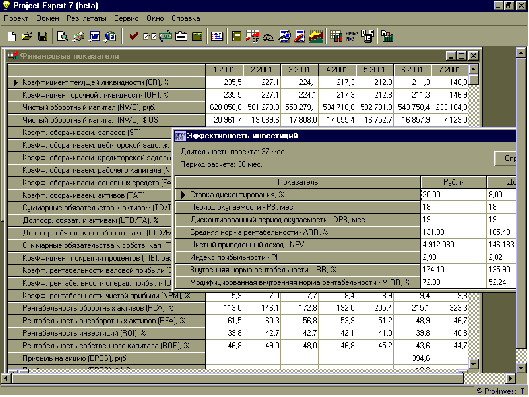This screenshot has width=529, height=397.
Task: Click the blue chart sheet toolbar icon
Action: tap(284, 36)
